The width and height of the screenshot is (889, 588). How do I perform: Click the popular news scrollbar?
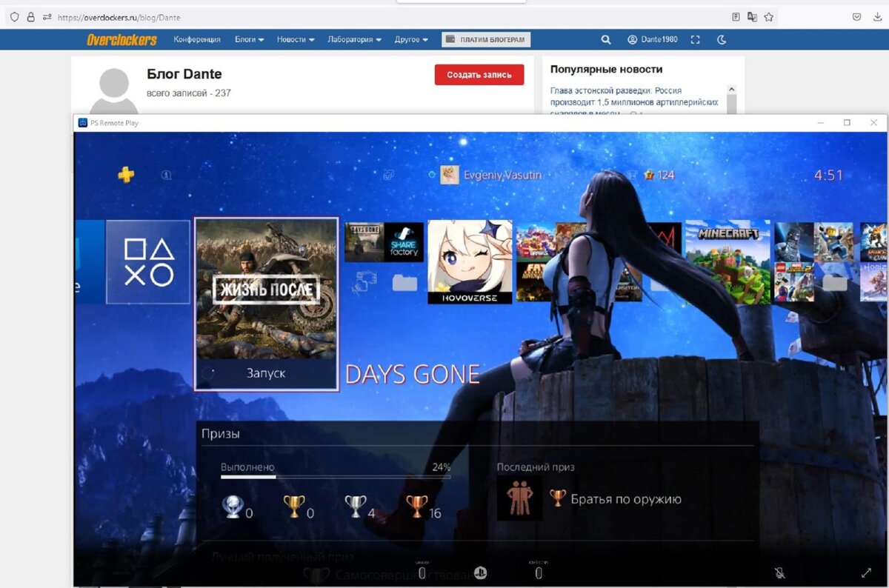coord(731,100)
